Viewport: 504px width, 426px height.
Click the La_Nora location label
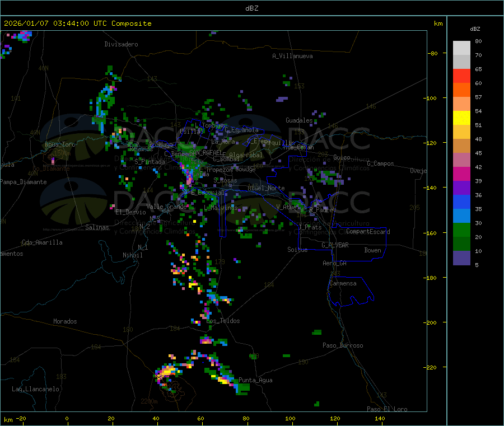(223, 142)
